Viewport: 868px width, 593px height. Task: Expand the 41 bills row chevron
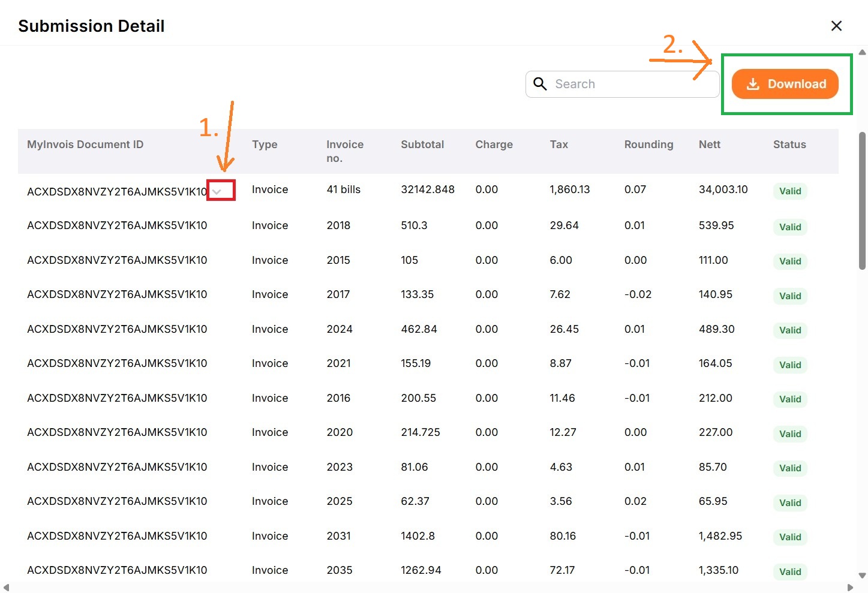217,191
